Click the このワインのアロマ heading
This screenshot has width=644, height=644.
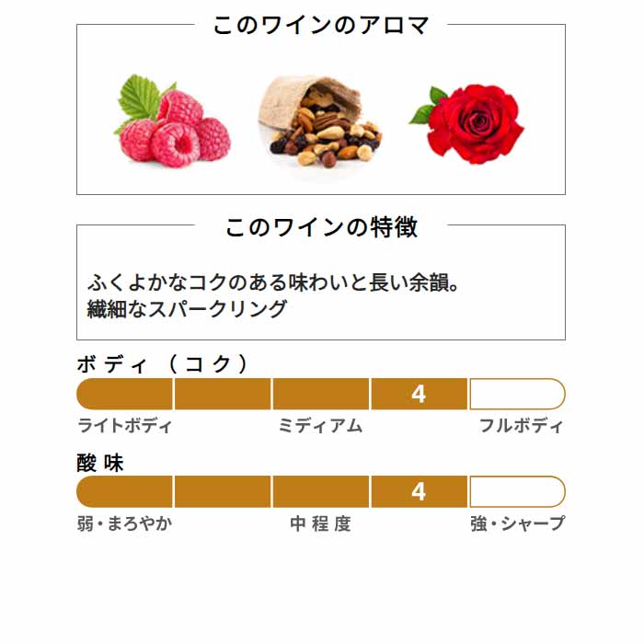click(x=321, y=25)
